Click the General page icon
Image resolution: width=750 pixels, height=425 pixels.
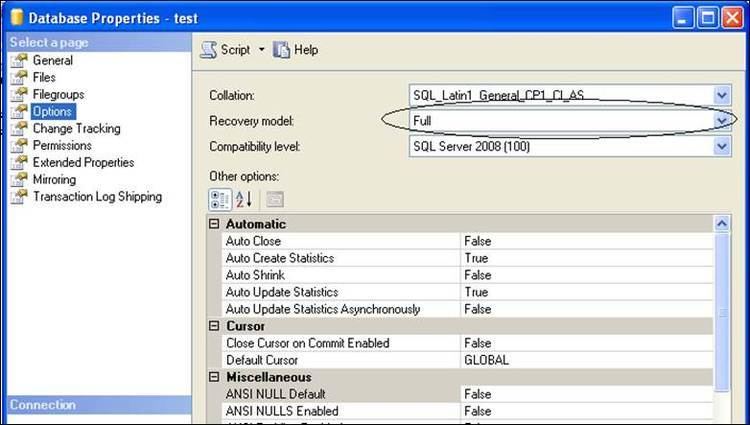point(19,61)
